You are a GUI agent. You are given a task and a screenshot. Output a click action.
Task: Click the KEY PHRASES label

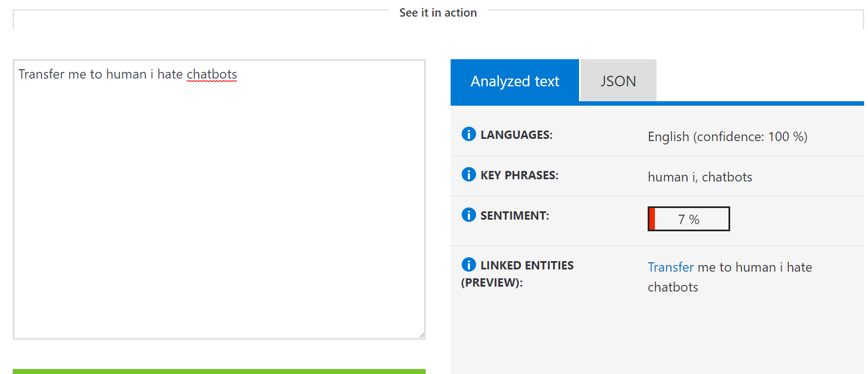(519, 175)
